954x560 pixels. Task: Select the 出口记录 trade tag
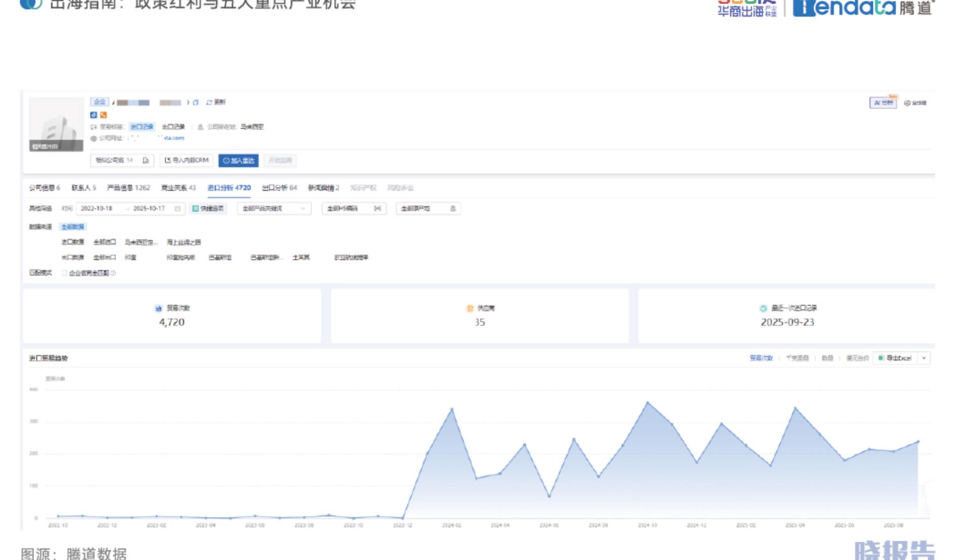click(173, 127)
